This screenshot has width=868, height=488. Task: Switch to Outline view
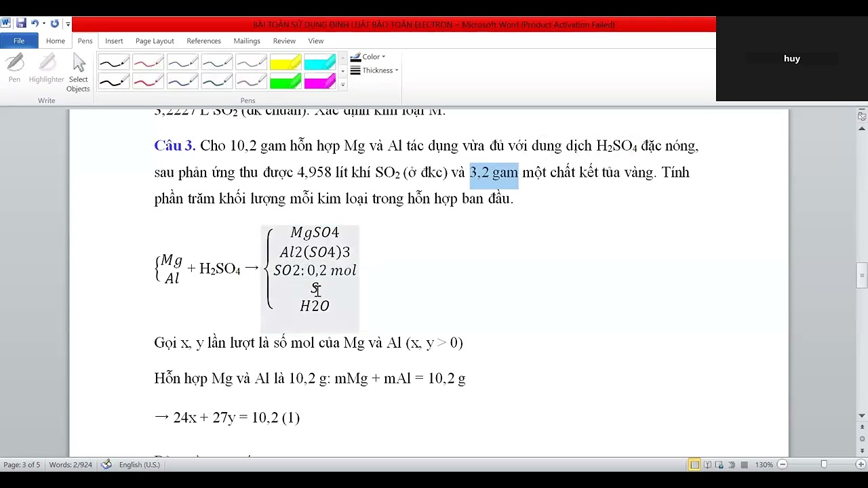(732, 464)
